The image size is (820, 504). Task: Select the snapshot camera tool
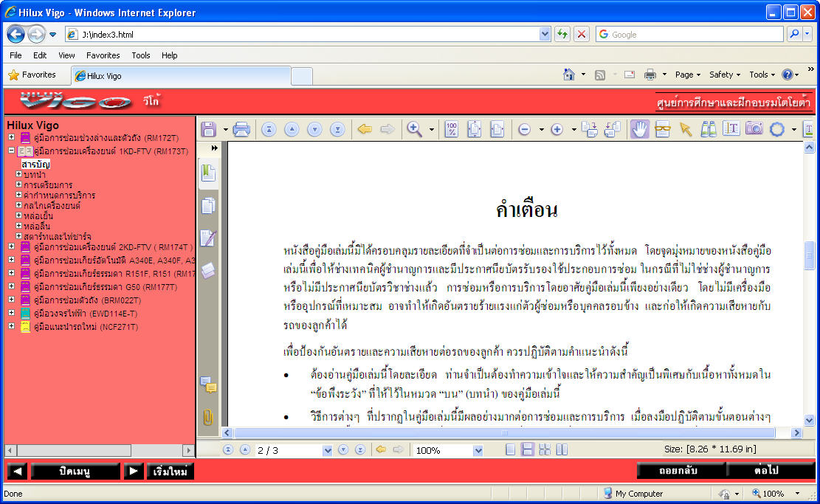point(754,128)
